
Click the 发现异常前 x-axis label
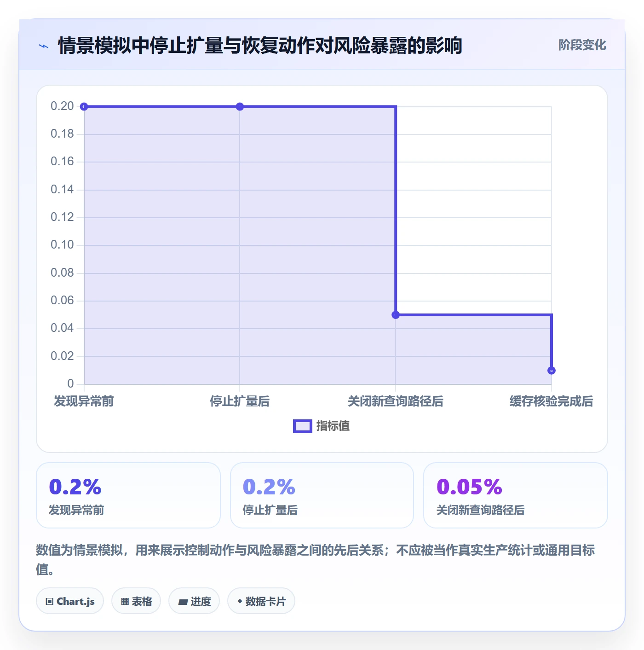84,401
